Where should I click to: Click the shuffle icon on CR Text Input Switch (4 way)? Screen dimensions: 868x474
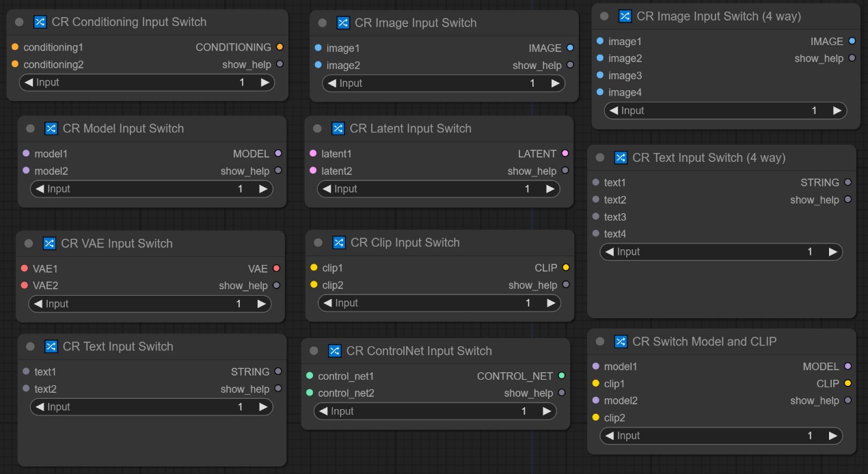coord(621,158)
